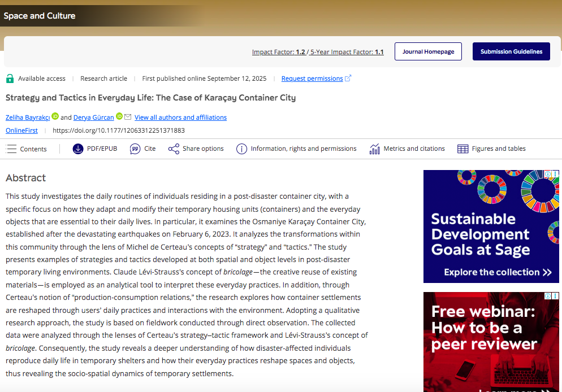Expand View all authors and affiliations
This screenshot has width=562, height=392.
[x=180, y=117]
